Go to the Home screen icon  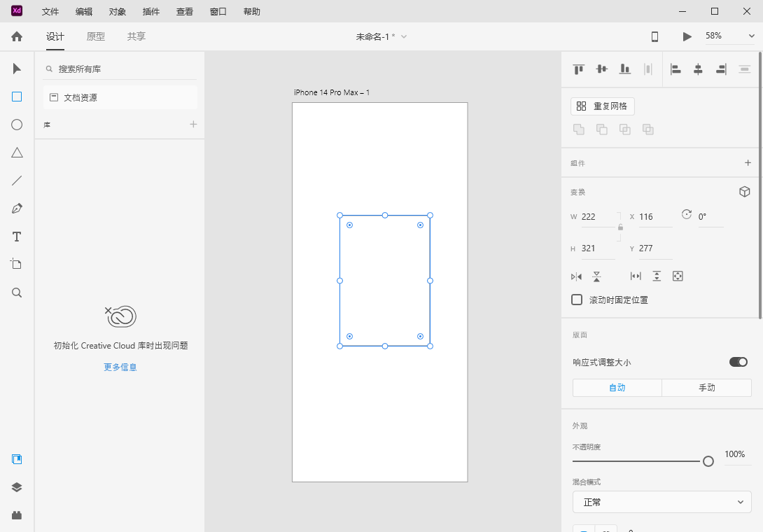[17, 36]
